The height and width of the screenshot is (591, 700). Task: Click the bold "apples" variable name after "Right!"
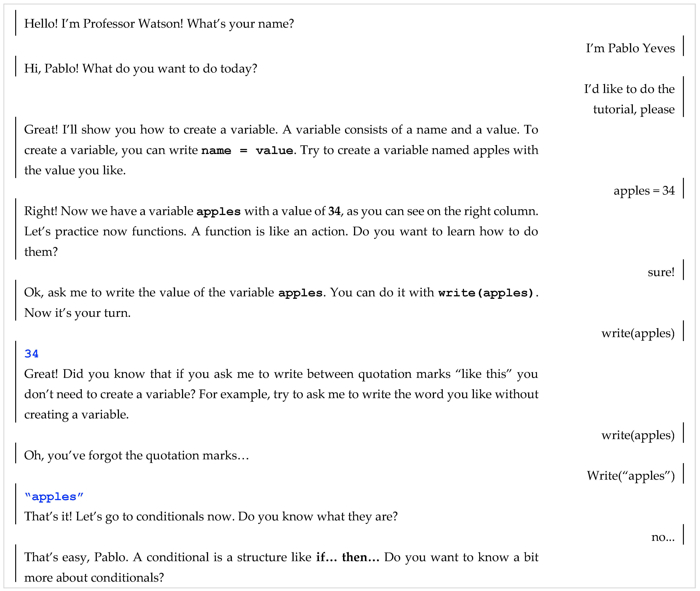[x=218, y=212]
